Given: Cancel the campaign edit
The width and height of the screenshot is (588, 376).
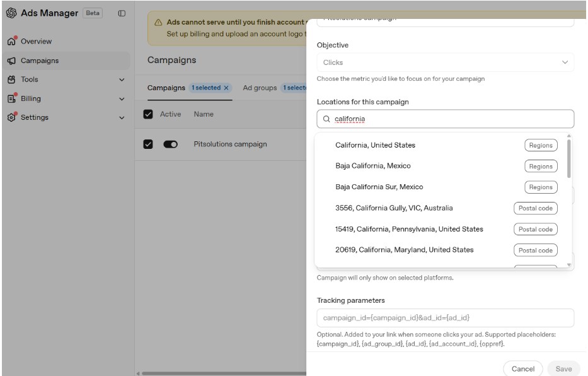Looking at the screenshot, I should (x=522, y=368).
